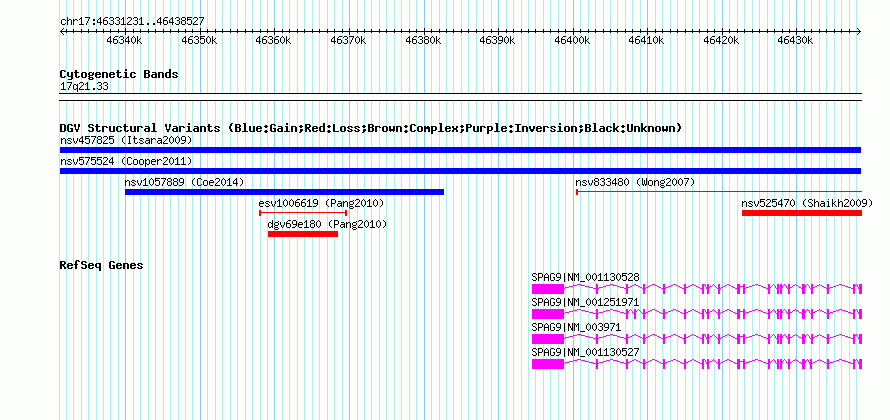Select the magenta first exon of NM_001130528
890x420 pixels.
click(548, 289)
